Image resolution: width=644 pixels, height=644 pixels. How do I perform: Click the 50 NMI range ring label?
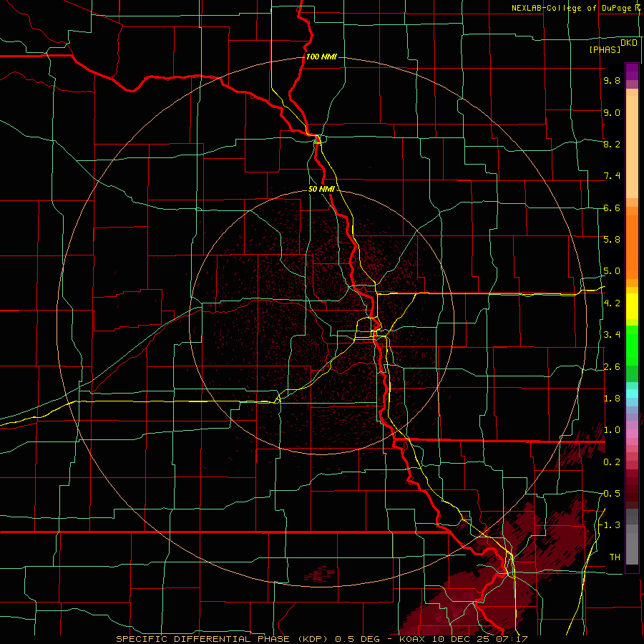(321, 189)
